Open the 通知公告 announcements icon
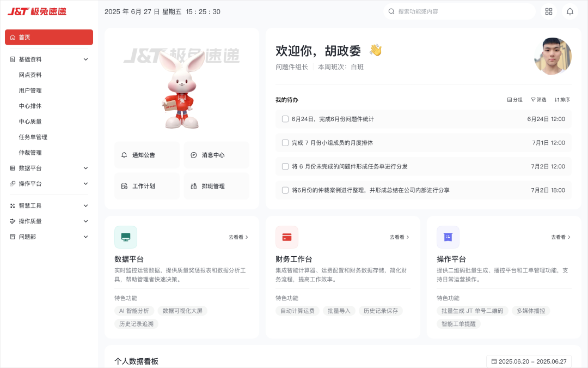This screenshot has width=588, height=368. click(123, 155)
